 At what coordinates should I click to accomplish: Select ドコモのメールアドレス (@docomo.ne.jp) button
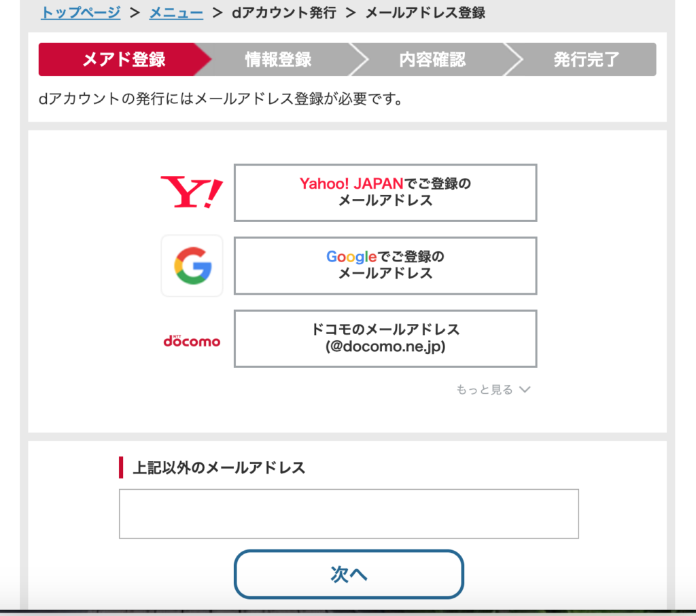[x=385, y=338]
